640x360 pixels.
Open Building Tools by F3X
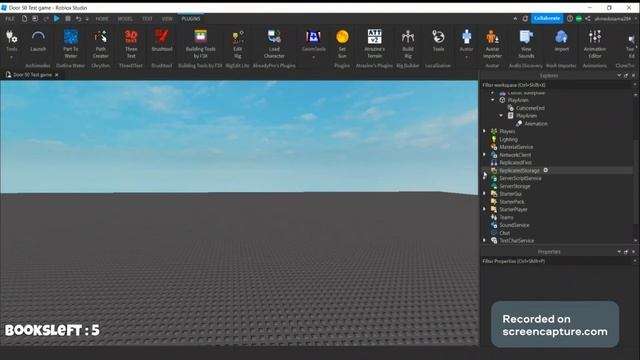[200, 44]
